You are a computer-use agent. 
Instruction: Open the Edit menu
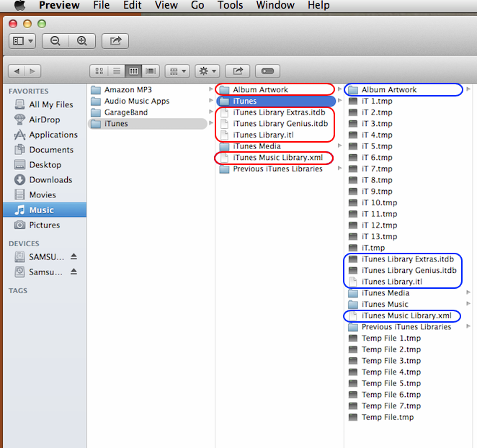pyautogui.click(x=133, y=5)
